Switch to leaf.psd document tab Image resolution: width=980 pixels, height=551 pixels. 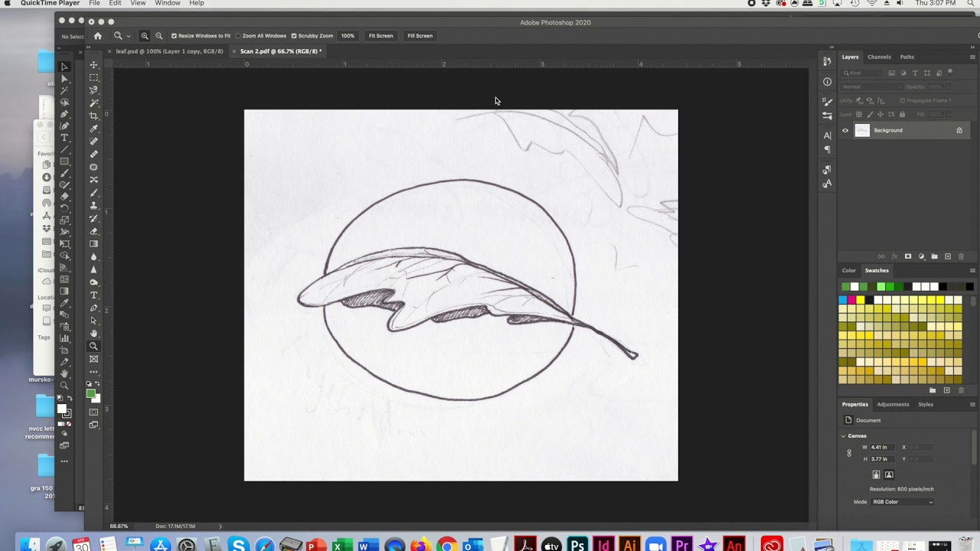(x=169, y=51)
